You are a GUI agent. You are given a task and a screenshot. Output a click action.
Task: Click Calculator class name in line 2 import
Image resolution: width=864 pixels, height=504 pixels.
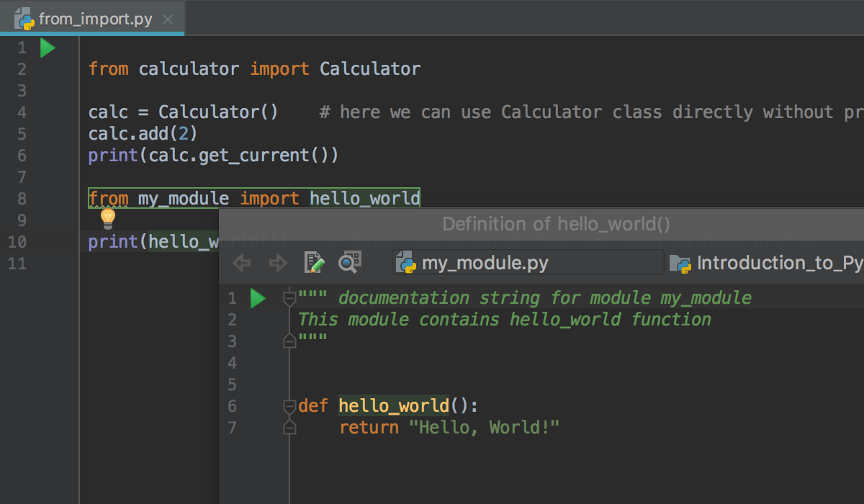coord(370,69)
